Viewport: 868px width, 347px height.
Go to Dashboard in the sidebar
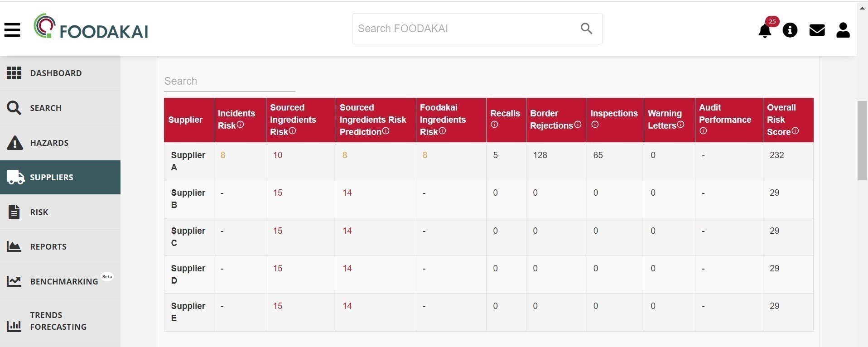56,73
